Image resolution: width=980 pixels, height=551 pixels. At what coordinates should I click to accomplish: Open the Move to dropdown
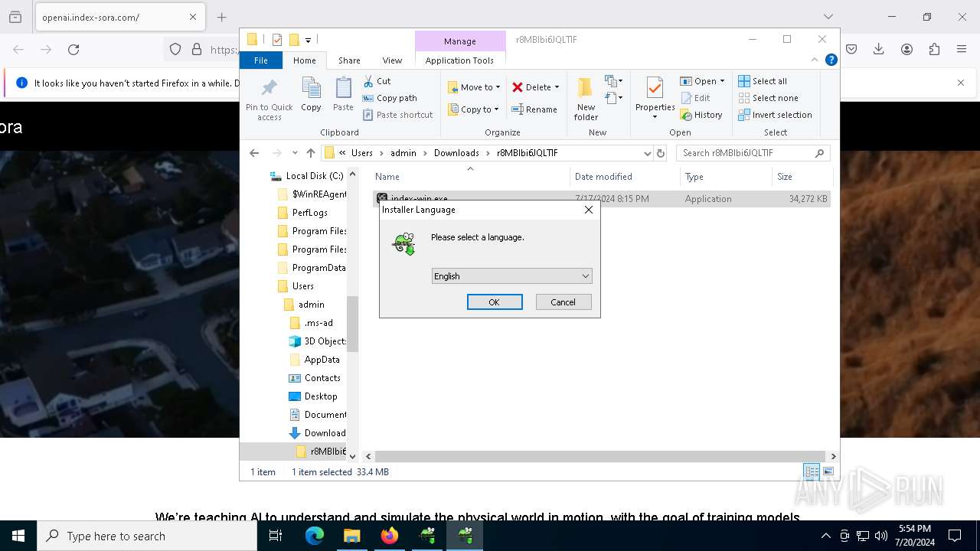(474, 87)
